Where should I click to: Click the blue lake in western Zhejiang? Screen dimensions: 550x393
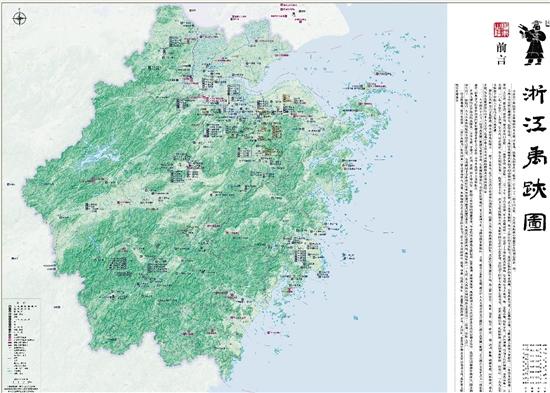[94, 157]
